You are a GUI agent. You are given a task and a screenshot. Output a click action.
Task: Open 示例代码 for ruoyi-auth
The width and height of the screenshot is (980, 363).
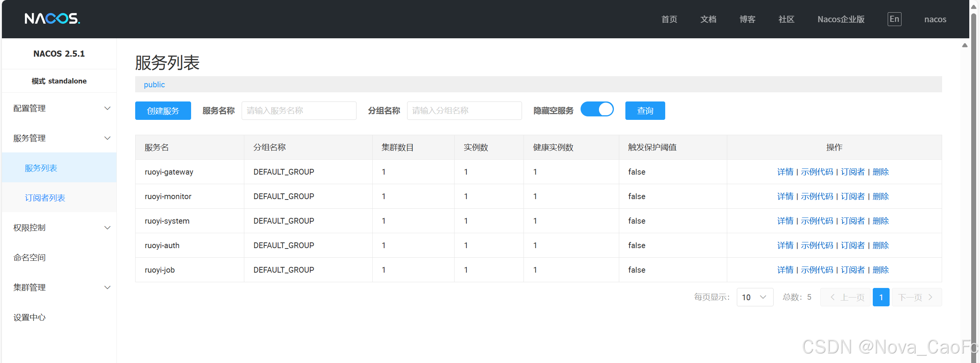coord(817,245)
